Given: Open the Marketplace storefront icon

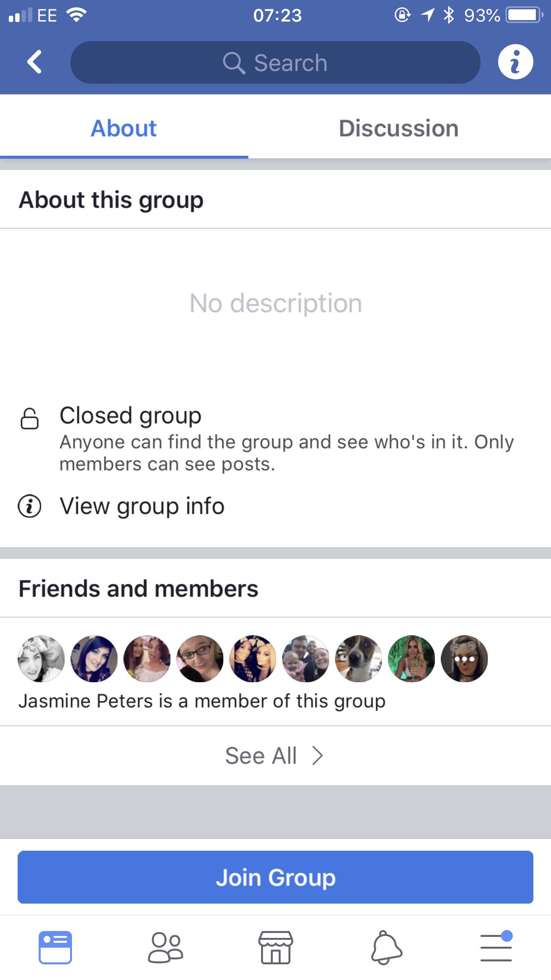Looking at the screenshot, I should [276, 947].
